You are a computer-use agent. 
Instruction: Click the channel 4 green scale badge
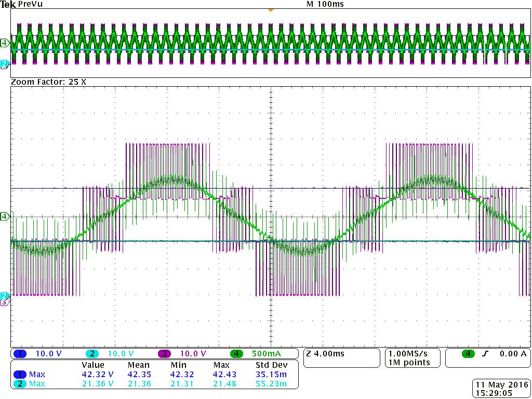[x=236, y=354]
